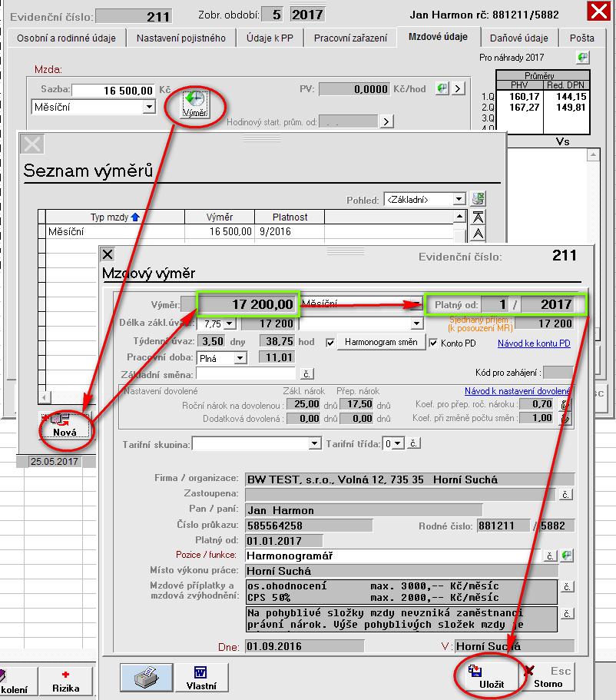Create a new výměr with Nová button
The width and height of the screenshot is (616, 700).
[x=65, y=426]
